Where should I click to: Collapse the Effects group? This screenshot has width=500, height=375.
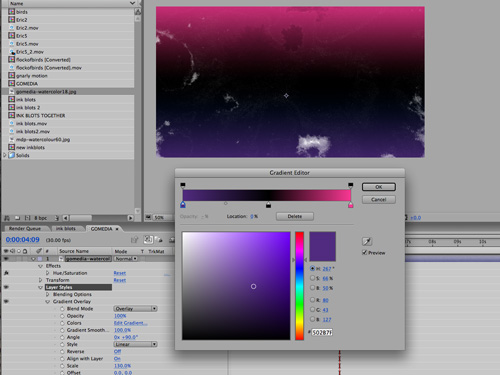point(40,266)
